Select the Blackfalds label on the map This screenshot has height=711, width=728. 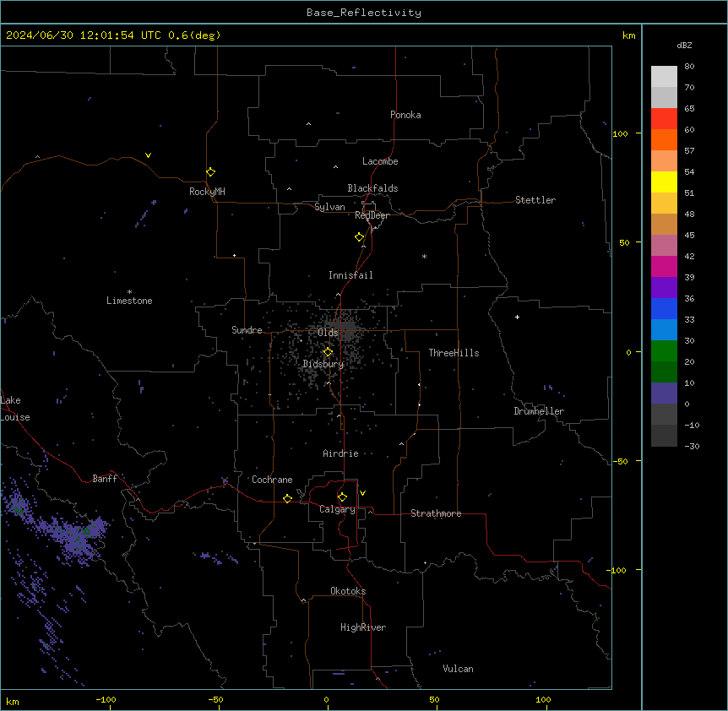372,188
